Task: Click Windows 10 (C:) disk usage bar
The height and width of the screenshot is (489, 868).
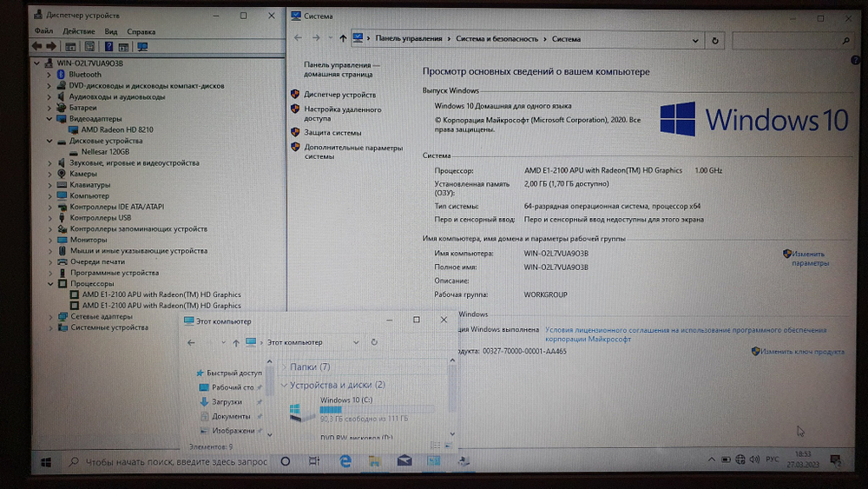Action: pos(376,410)
